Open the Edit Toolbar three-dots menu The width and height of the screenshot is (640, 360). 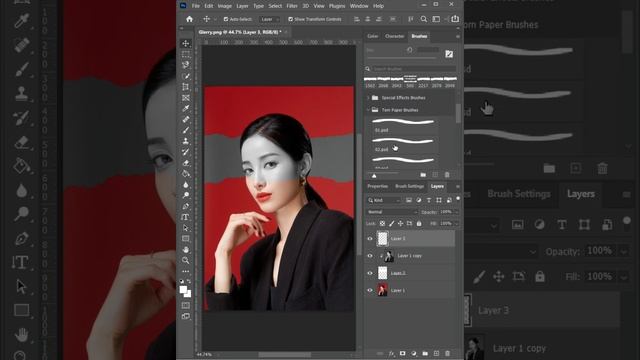pos(186,271)
